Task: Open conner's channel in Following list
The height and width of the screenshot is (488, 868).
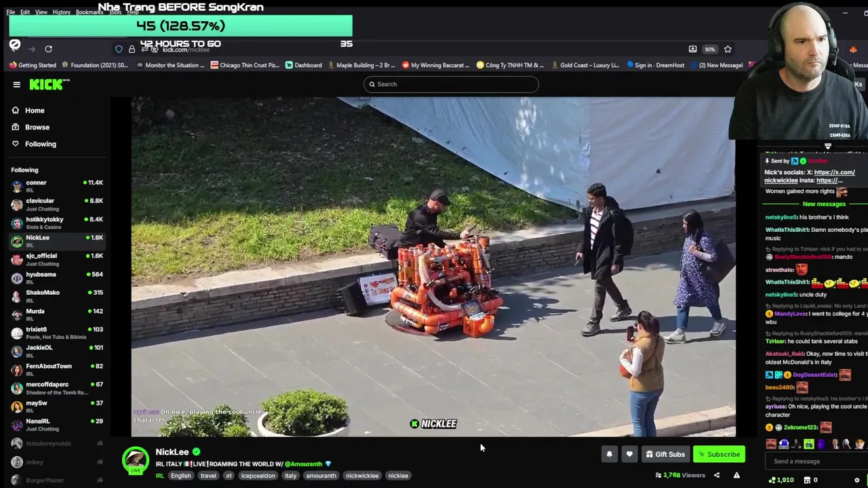Action: (57, 186)
